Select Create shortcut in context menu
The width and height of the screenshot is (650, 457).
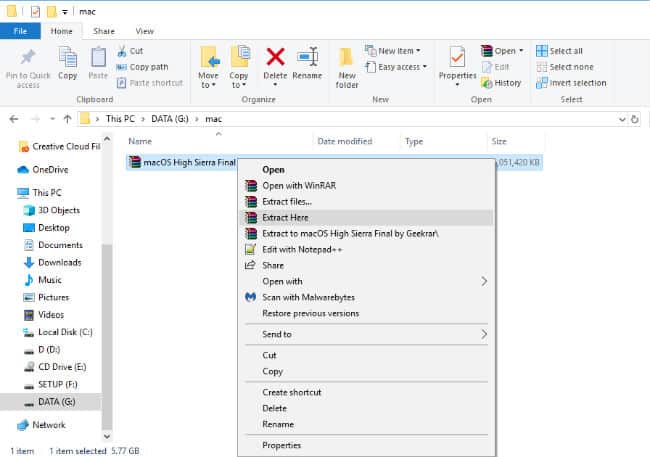point(366,392)
